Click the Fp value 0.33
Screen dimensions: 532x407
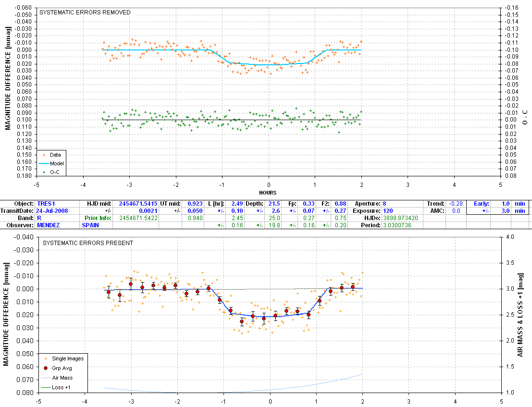309,204
